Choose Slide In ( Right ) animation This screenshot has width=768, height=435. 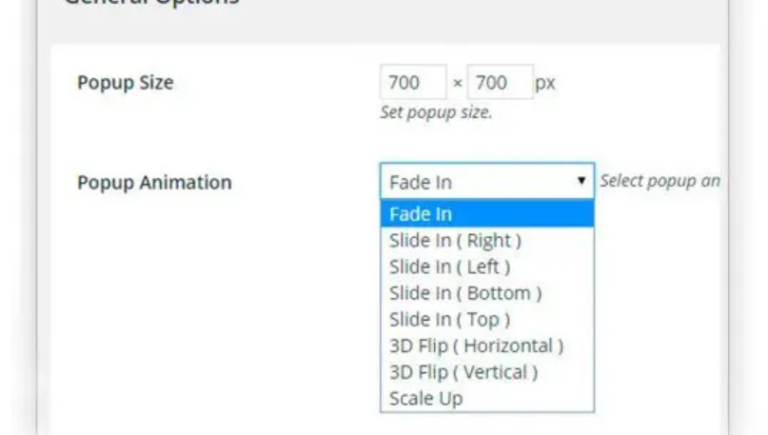point(455,240)
